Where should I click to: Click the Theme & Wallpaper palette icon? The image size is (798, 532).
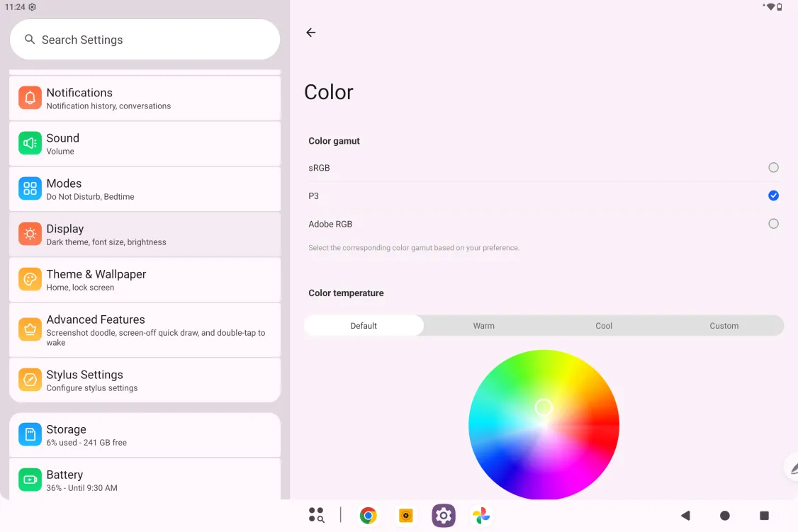tap(30, 278)
